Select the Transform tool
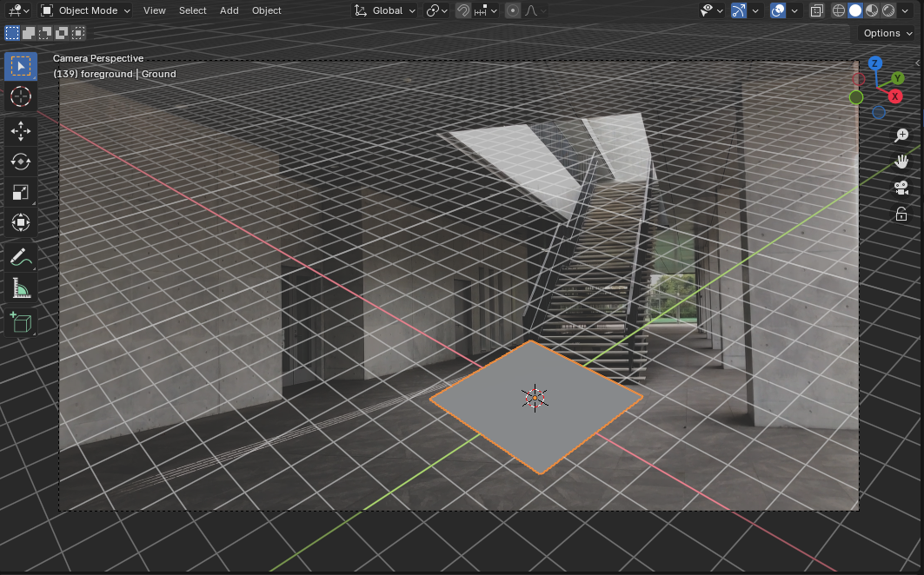This screenshot has width=924, height=575. pyautogui.click(x=21, y=222)
